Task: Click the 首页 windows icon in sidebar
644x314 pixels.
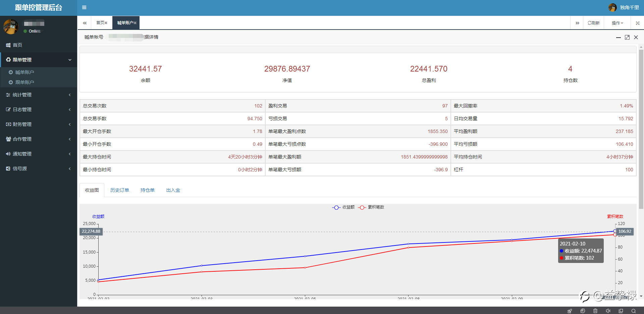Action: click(x=8, y=45)
